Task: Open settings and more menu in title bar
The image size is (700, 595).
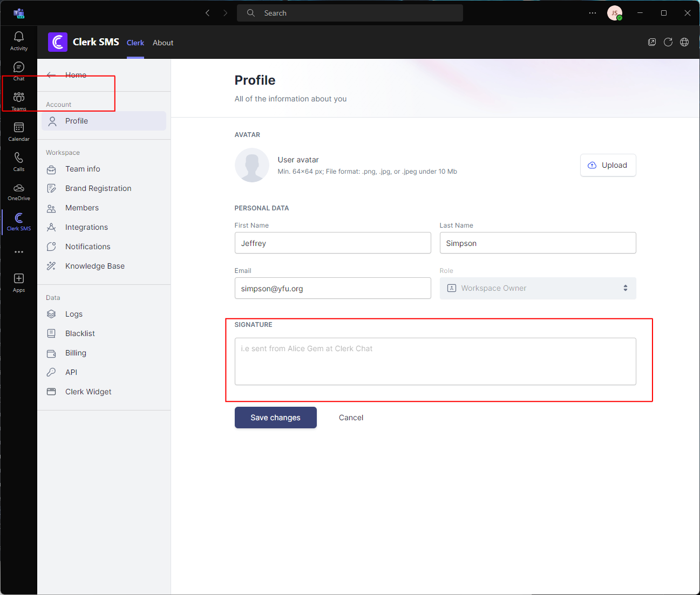Action: (593, 13)
